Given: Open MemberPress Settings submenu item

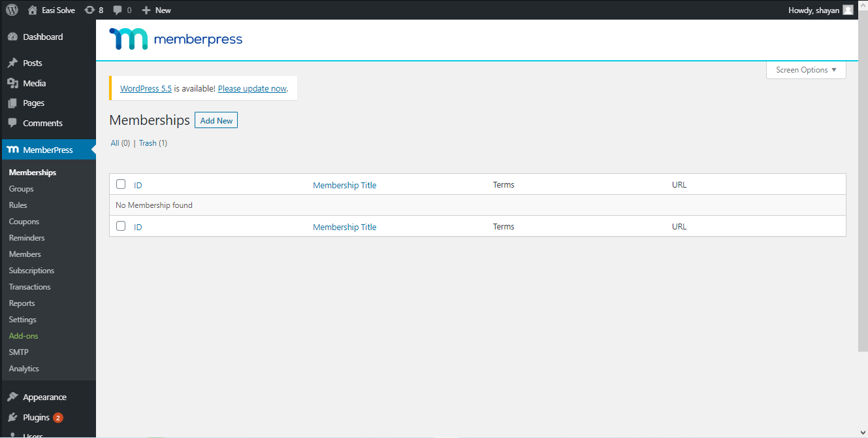Looking at the screenshot, I should 23,320.
